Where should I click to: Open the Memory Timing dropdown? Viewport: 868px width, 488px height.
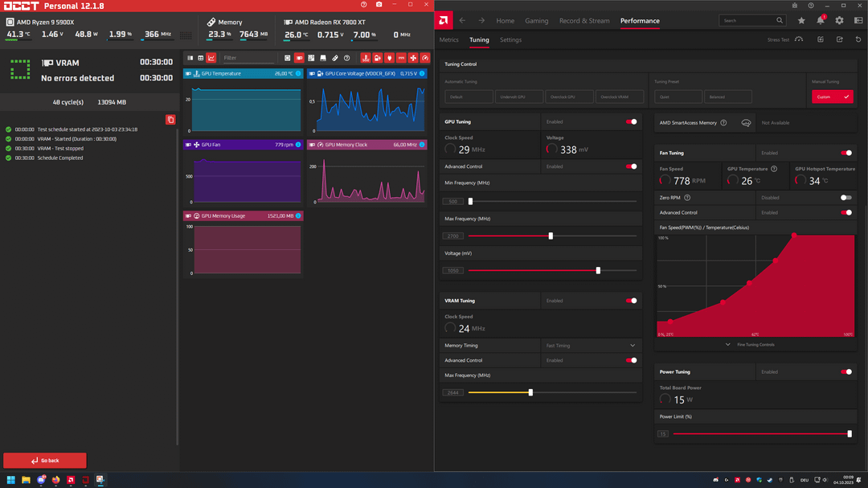point(591,346)
